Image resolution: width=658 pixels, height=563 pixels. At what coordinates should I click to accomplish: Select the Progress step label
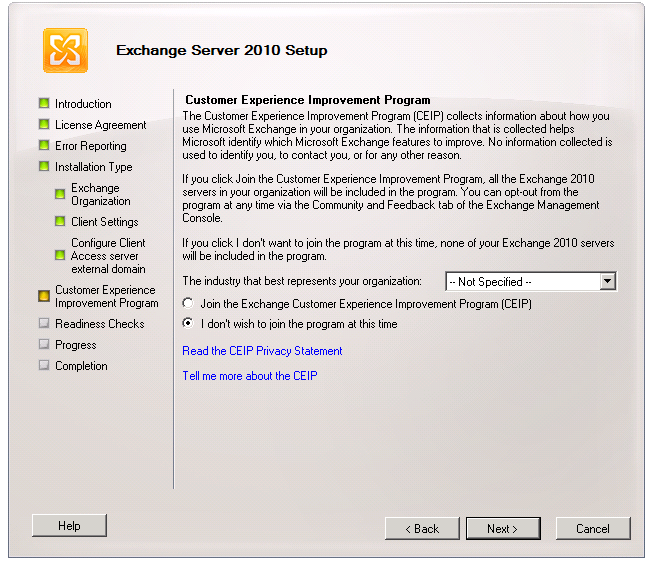(76, 345)
